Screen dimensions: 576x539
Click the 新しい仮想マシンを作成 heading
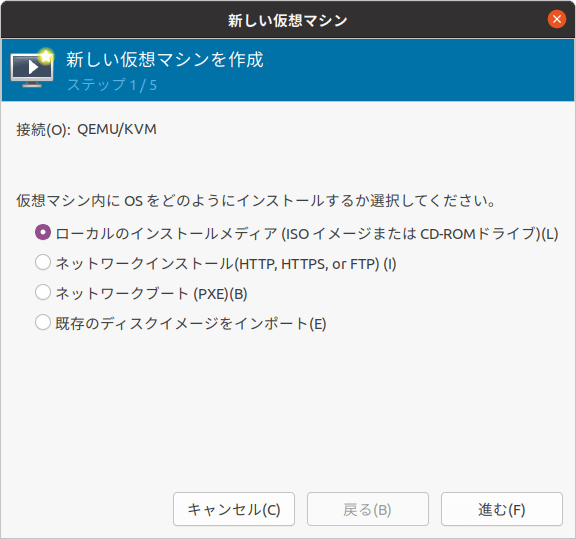(x=165, y=60)
